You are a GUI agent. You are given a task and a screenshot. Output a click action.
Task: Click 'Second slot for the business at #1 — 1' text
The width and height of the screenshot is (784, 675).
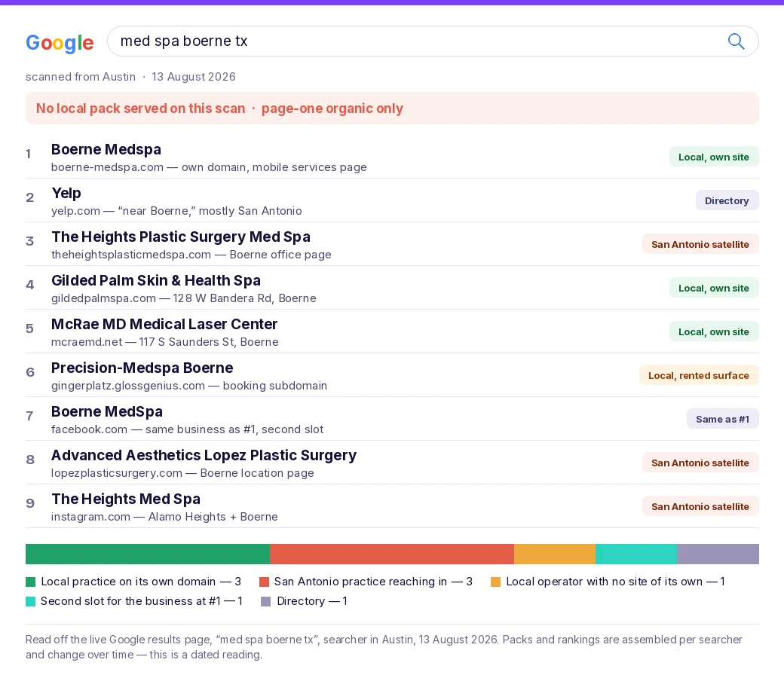tap(142, 601)
